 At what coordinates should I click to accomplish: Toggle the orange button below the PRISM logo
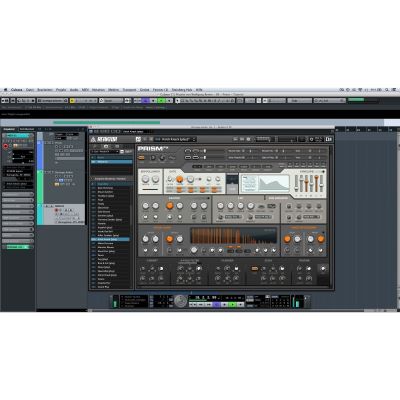click(x=141, y=158)
